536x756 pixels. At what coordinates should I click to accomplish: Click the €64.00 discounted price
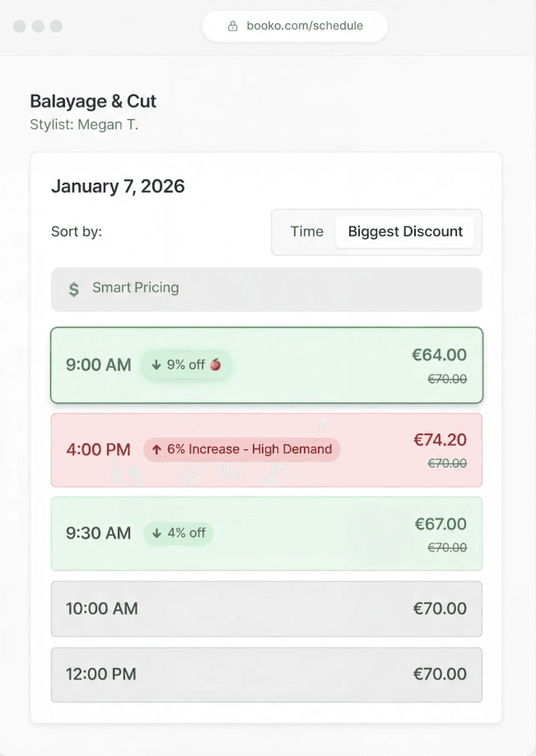click(x=439, y=355)
